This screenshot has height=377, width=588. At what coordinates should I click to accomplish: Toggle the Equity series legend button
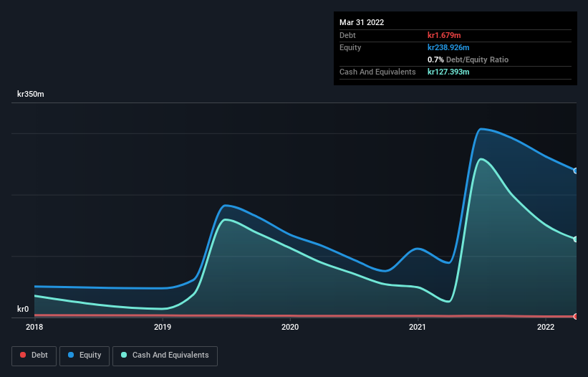pyautogui.click(x=85, y=355)
